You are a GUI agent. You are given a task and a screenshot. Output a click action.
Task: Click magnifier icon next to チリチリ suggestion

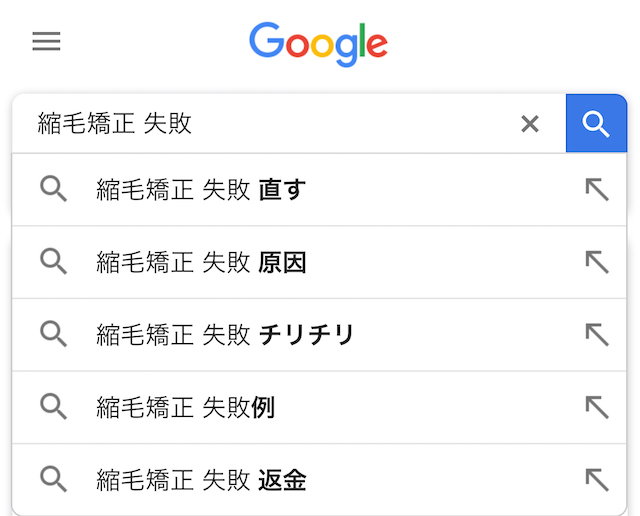53,334
